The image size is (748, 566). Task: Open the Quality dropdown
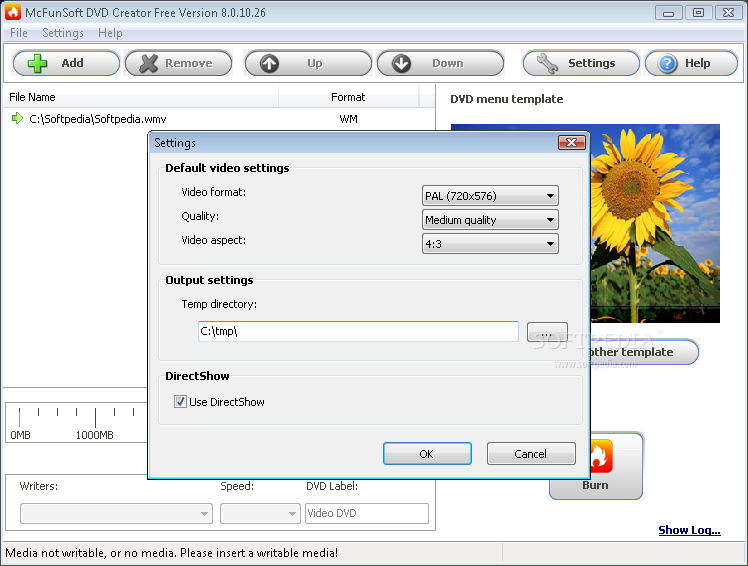490,220
